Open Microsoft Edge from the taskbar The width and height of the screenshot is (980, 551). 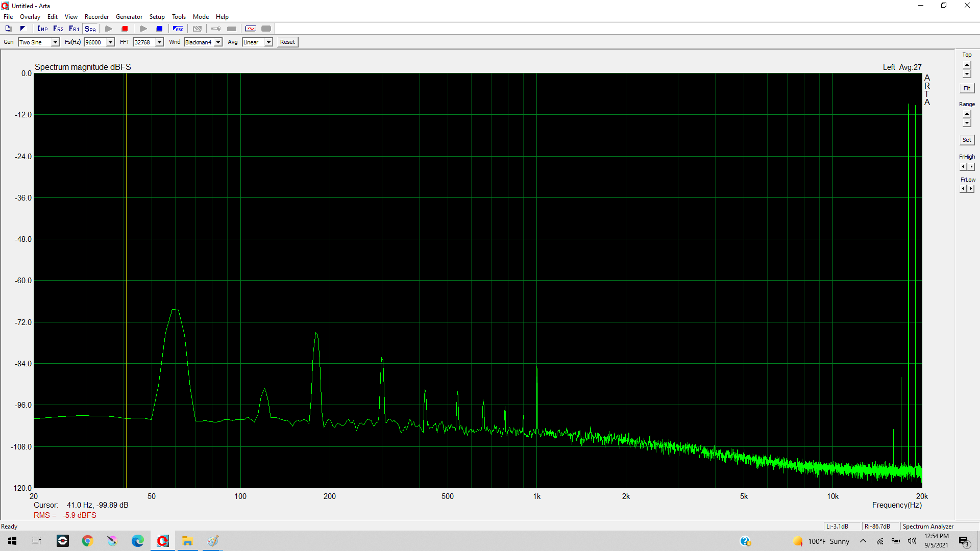coord(137,541)
